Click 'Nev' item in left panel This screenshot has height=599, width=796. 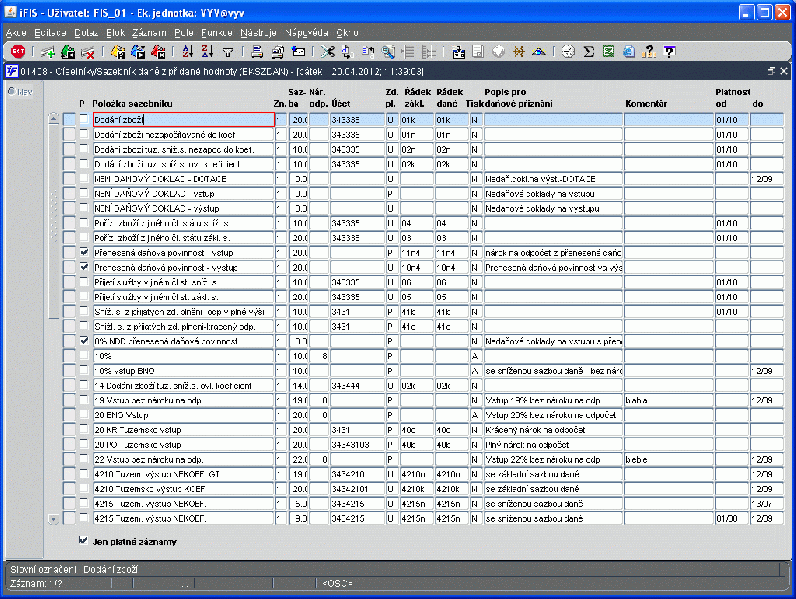pos(21,92)
